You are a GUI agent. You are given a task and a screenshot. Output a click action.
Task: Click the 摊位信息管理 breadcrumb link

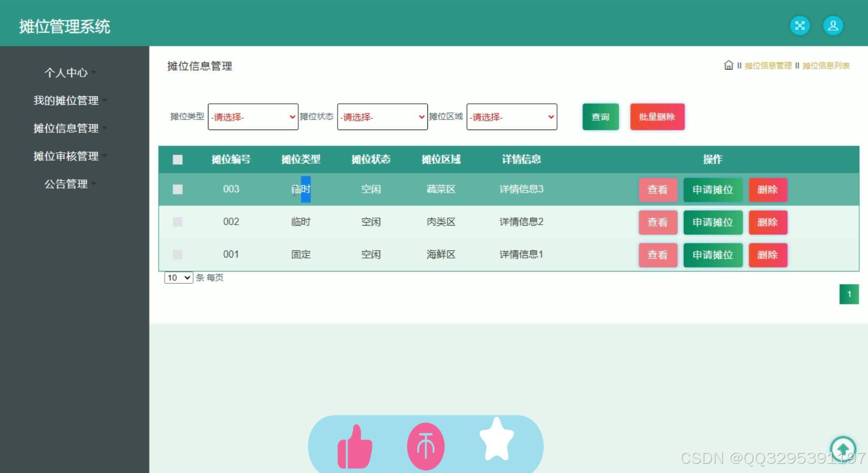pos(768,66)
